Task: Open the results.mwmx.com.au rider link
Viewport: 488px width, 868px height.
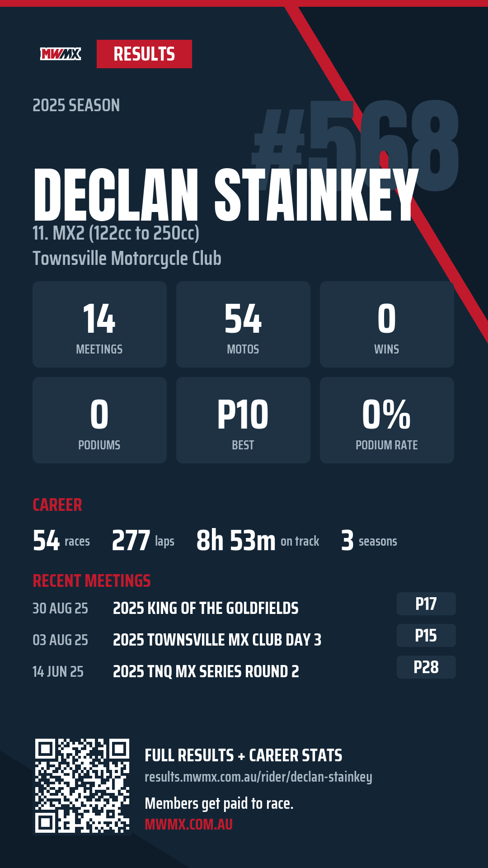Action: pyautogui.click(x=258, y=777)
